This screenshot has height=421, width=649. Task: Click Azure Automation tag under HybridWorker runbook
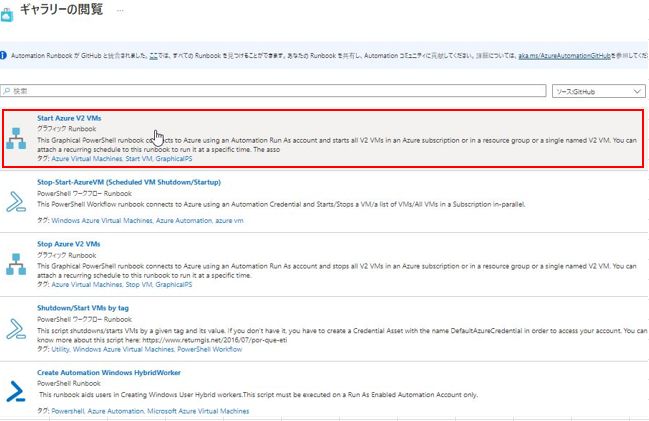coord(116,411)
